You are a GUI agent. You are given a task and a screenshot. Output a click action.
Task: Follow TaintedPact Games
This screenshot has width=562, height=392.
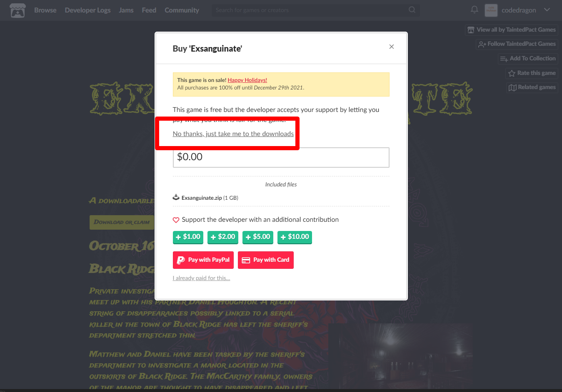[517, 44]
